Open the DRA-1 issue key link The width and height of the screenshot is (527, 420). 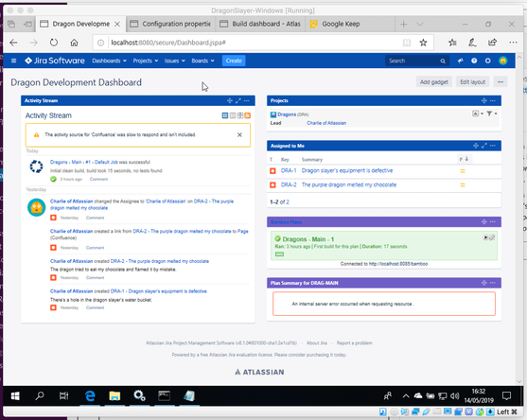[289, 170]
